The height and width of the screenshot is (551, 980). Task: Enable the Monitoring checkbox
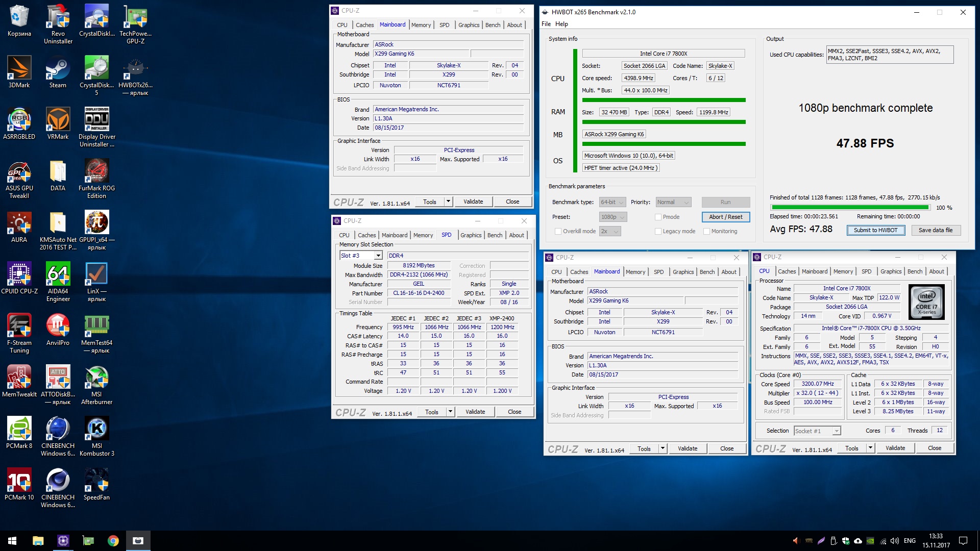click(x=706, y=231)
